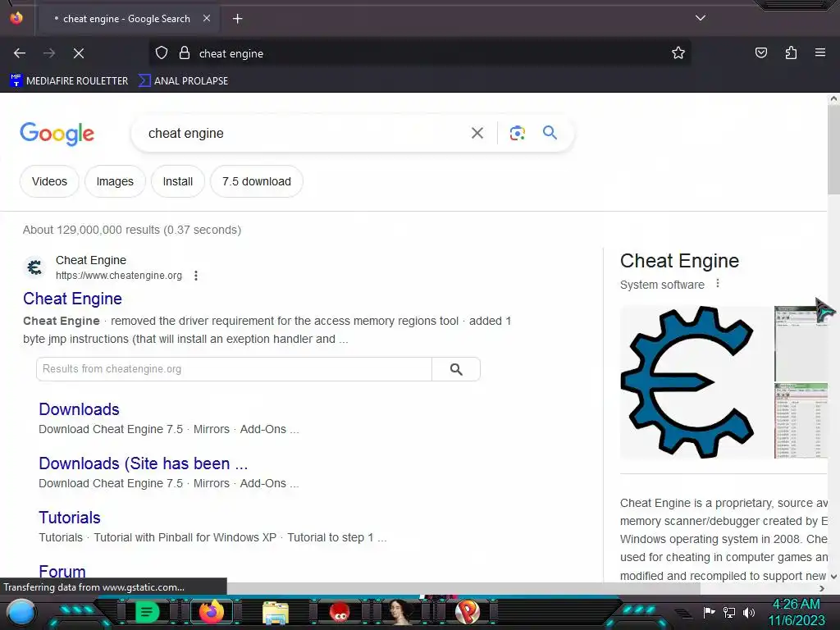
Task: Select the 7.5 download filter chip
Action: pos(257,181)
